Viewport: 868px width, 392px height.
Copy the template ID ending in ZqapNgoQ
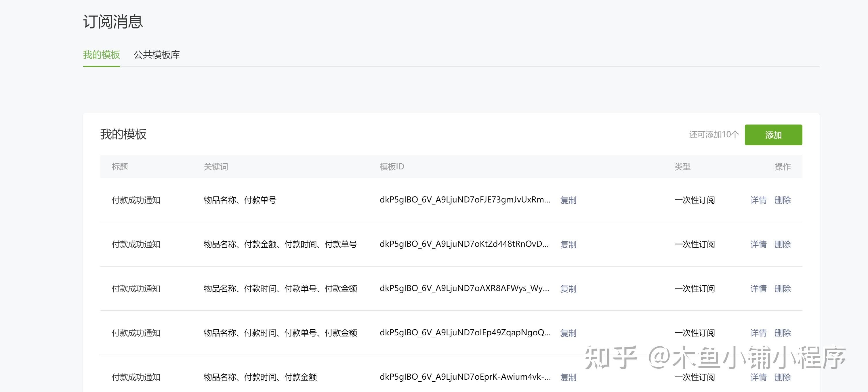coord(568,333)
